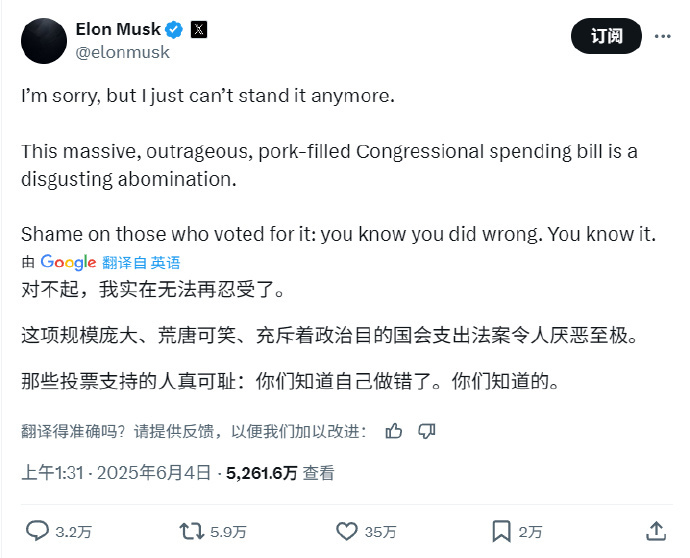This screenshot has height=558, width=690.
Task: Open the reply comment icon
Action: click(37, 531)
